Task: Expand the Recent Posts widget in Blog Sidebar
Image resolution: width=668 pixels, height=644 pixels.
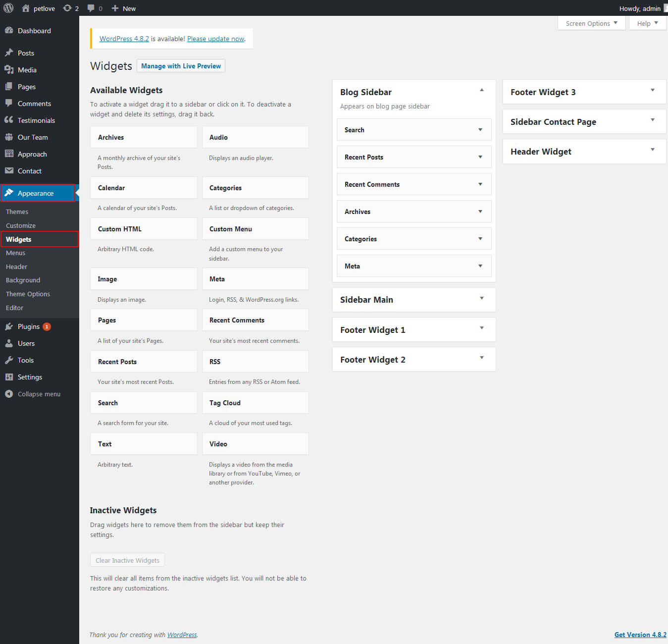Action: 480,157
